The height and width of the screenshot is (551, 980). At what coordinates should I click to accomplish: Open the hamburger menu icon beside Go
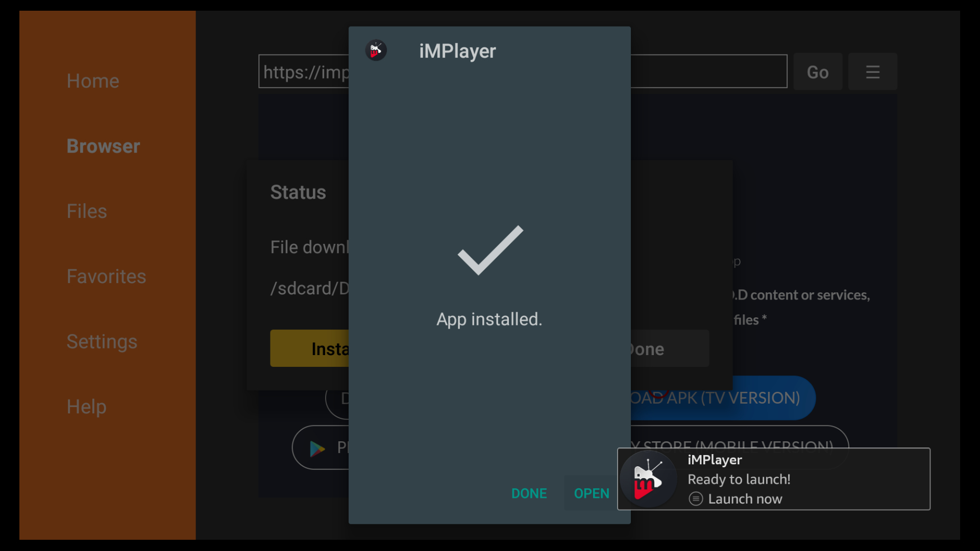[x=872, y=72]
